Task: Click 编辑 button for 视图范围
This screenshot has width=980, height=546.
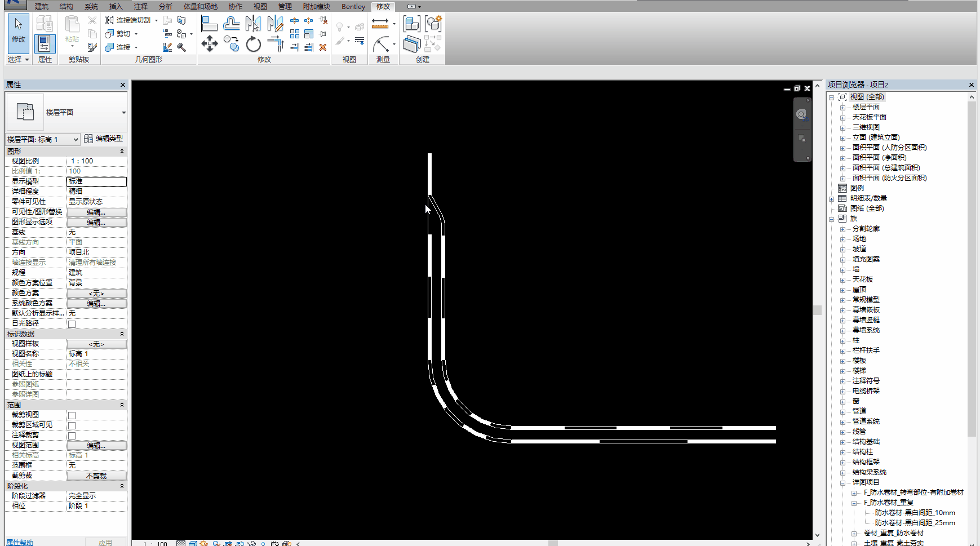Action: (x=96, y=446)
